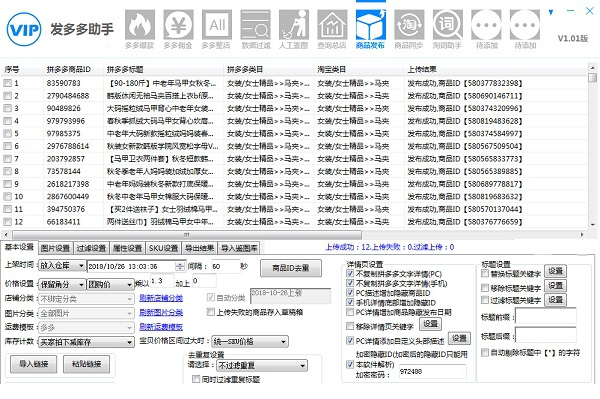Enable PC详情增加商品隐藏发布日期 checkbox
Image resolution: width=600 pixels, height=399 pixels.
coord(350,312)
